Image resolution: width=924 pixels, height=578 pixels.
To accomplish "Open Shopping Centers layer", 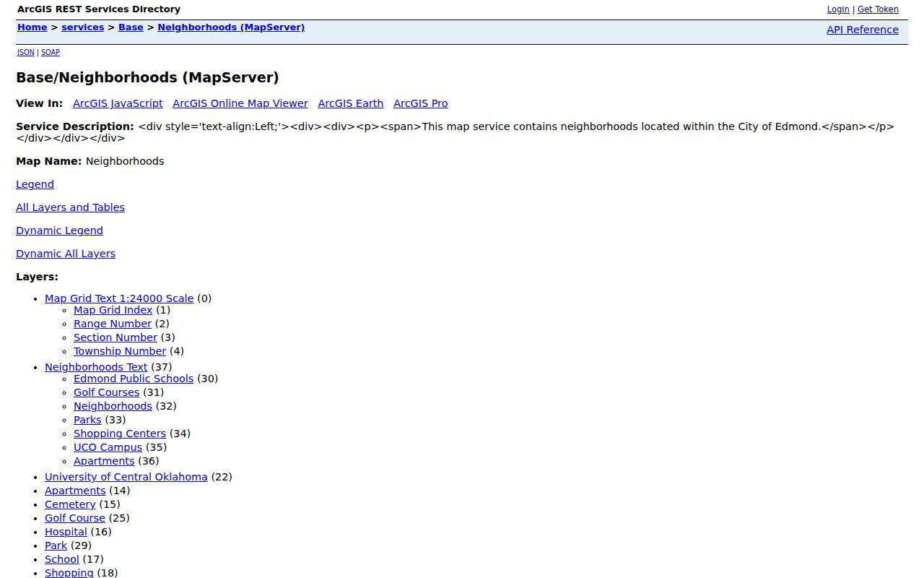I will coord(120,433).
